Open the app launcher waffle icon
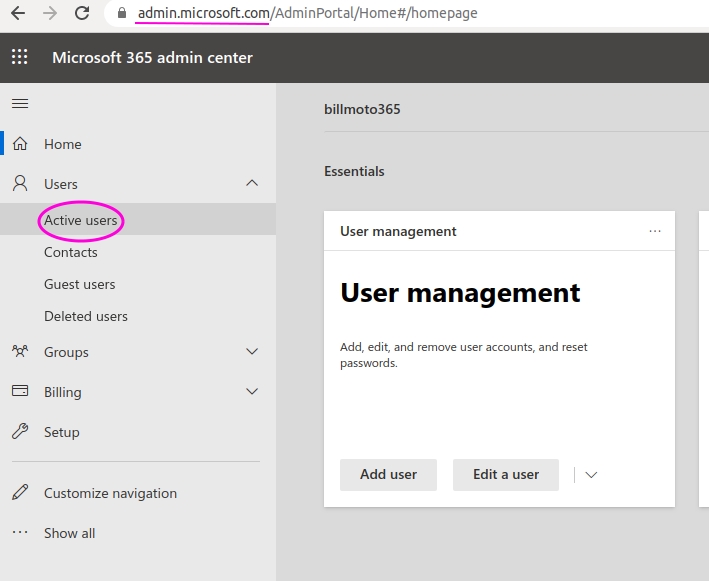Screen dimensions: 709x581 coord(19,57)
